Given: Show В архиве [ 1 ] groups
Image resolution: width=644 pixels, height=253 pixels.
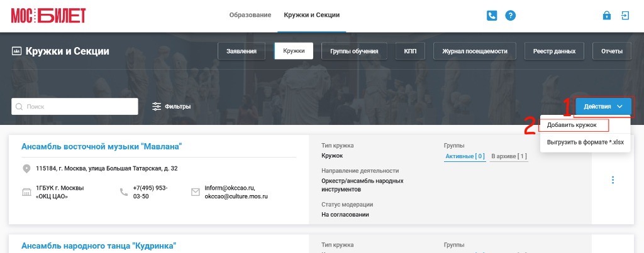Looking at the screenshot, I should pos(509,156).
